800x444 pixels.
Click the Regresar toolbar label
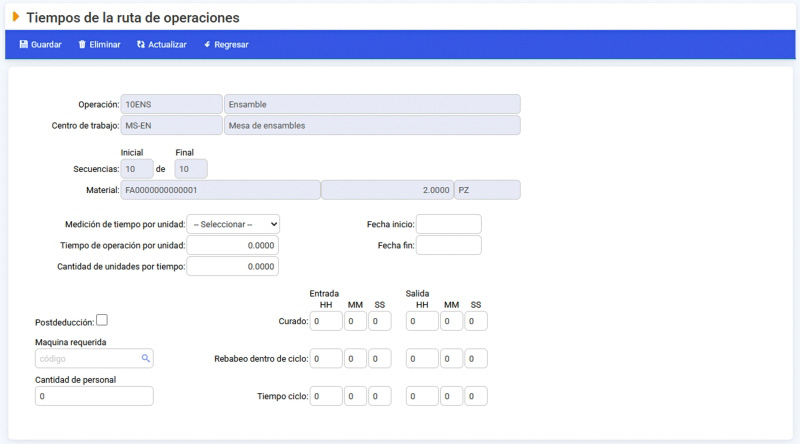[231, 44]
